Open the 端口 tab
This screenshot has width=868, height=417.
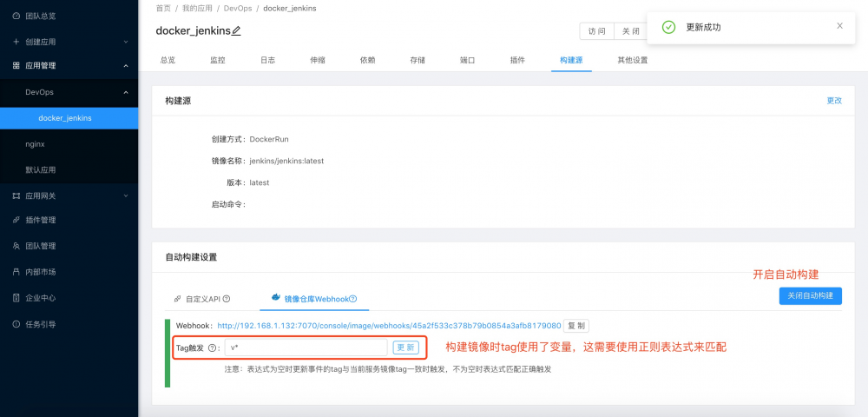coord(467,60)
